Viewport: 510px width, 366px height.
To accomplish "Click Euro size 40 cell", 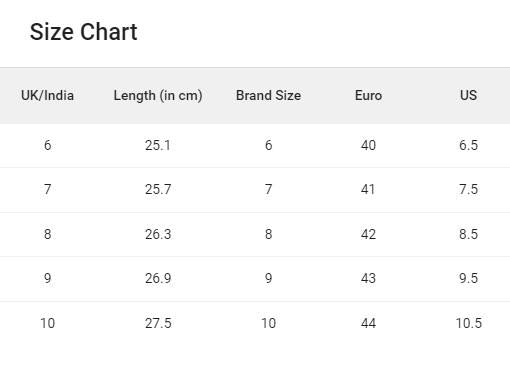I will point(368,145).
